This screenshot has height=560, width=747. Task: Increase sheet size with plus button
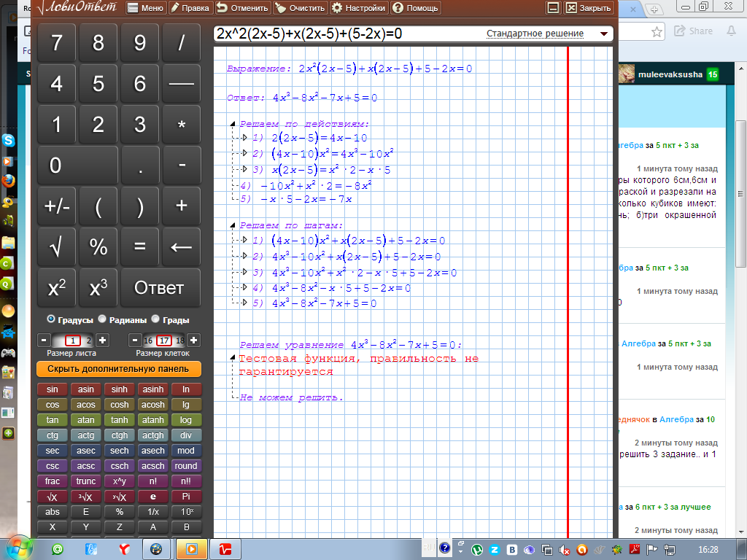[102, 340]
